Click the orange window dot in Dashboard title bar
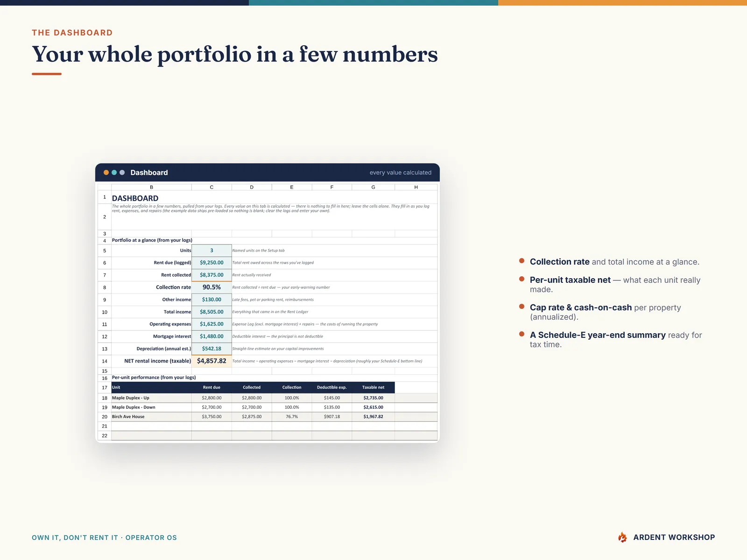Image resolution: width=747 pixels, height=560 pixels. [x=106, y=173]
